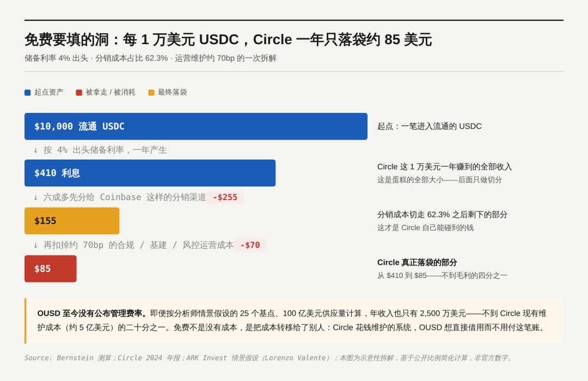Click the Circle 真正落袋的部分 annotation
The image size is (588, 381).
click(x=417, y=262)
